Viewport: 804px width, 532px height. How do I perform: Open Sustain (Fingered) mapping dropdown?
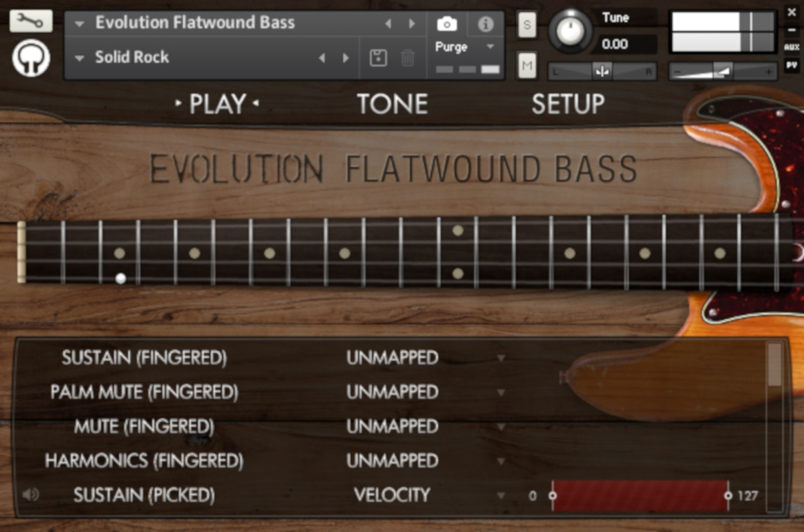tap(500, 358)
